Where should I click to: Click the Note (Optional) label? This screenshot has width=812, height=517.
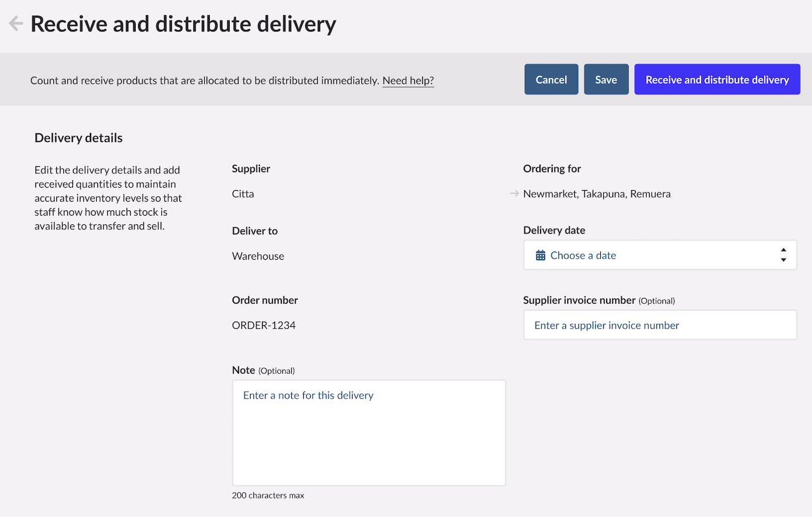click(x=263, y=370)
